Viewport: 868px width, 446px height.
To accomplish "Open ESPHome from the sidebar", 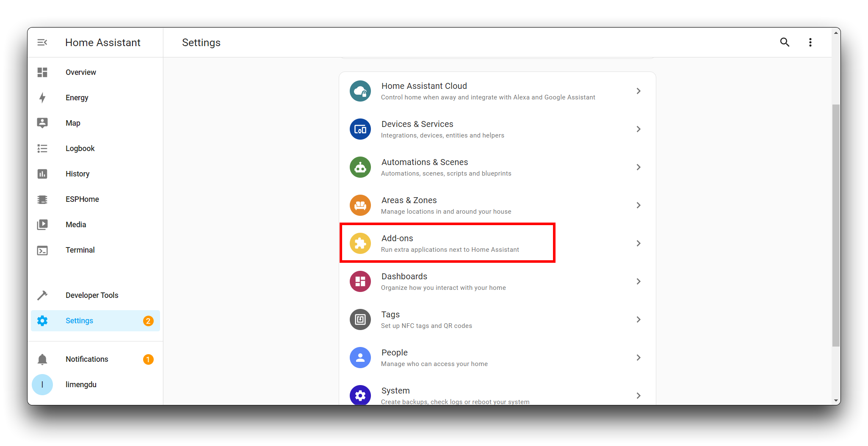I will pos(95,199).
